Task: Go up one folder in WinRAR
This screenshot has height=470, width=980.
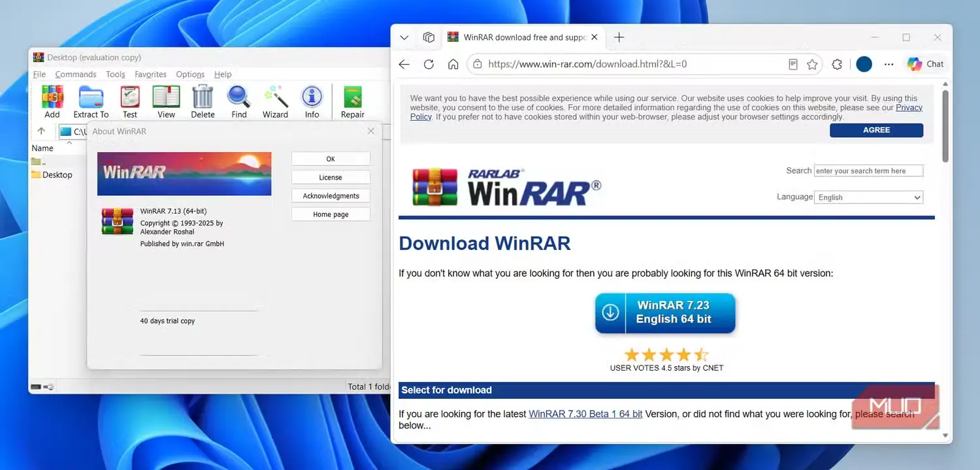Action: pos(41,131)
